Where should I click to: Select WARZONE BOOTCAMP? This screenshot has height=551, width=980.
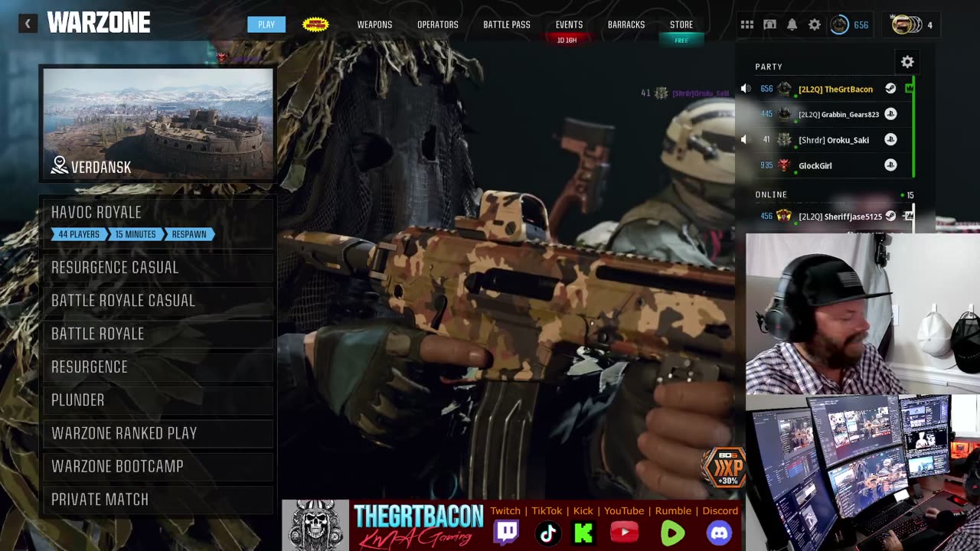tap(157, 466)
